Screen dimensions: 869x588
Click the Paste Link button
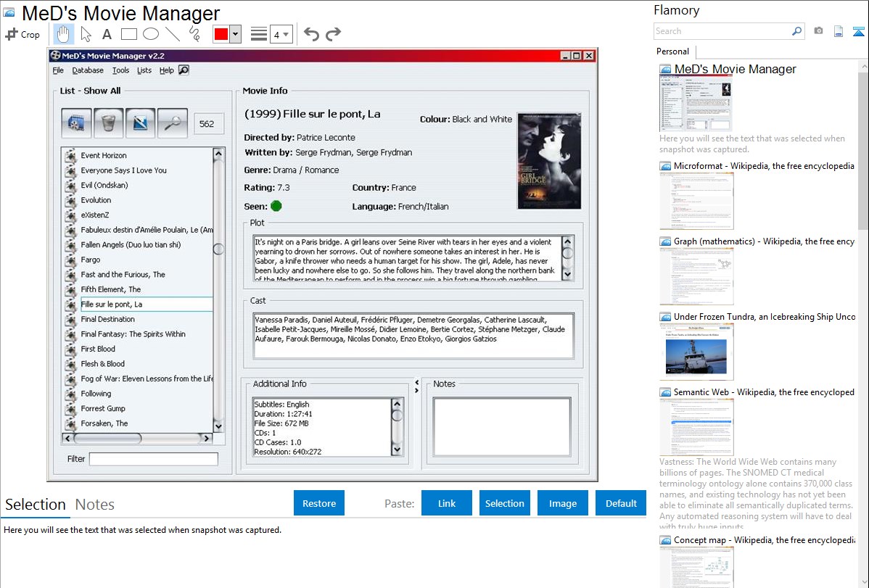click(447, 503)
